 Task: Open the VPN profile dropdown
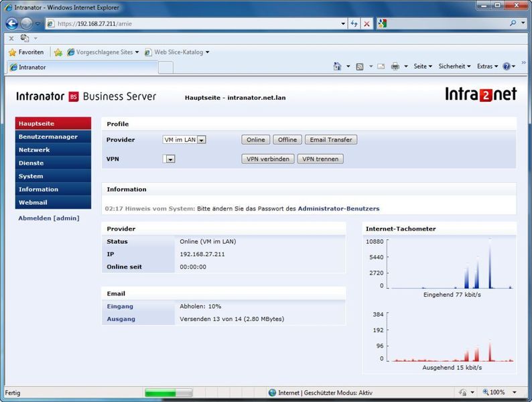point(169,159)
